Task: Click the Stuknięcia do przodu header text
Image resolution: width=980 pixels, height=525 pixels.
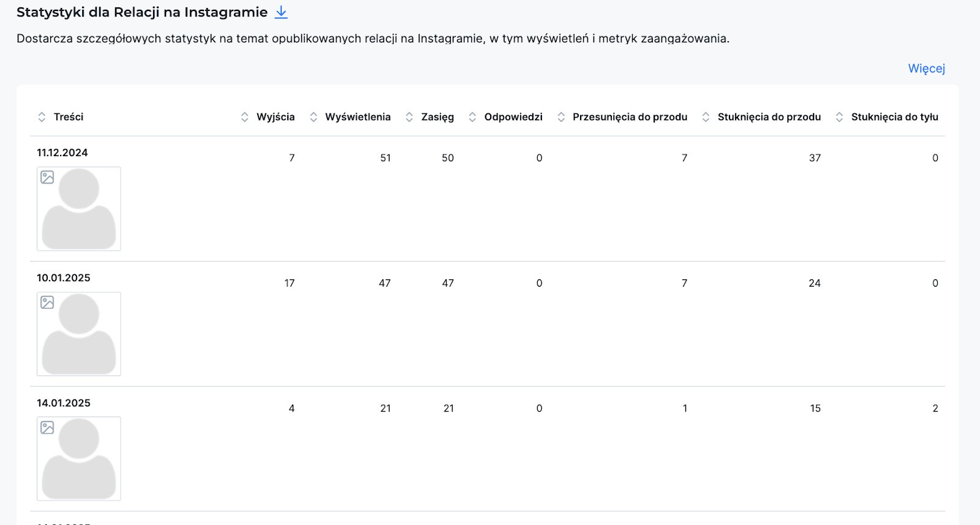Action: click(x=769, y=117)
